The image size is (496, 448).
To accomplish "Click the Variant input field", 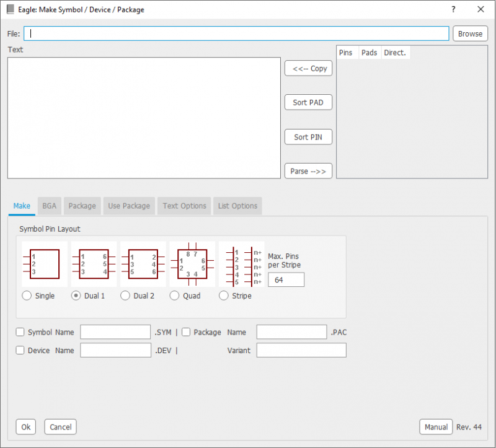I will 301,350.
